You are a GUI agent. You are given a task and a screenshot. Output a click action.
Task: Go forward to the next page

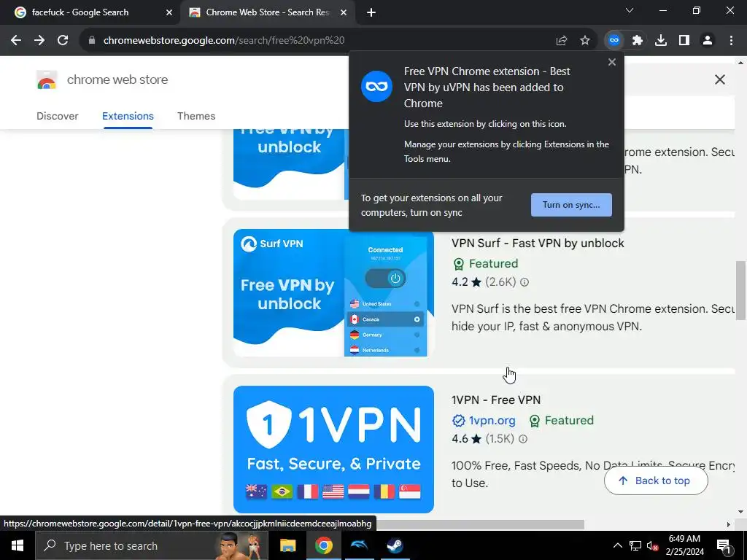39,41
